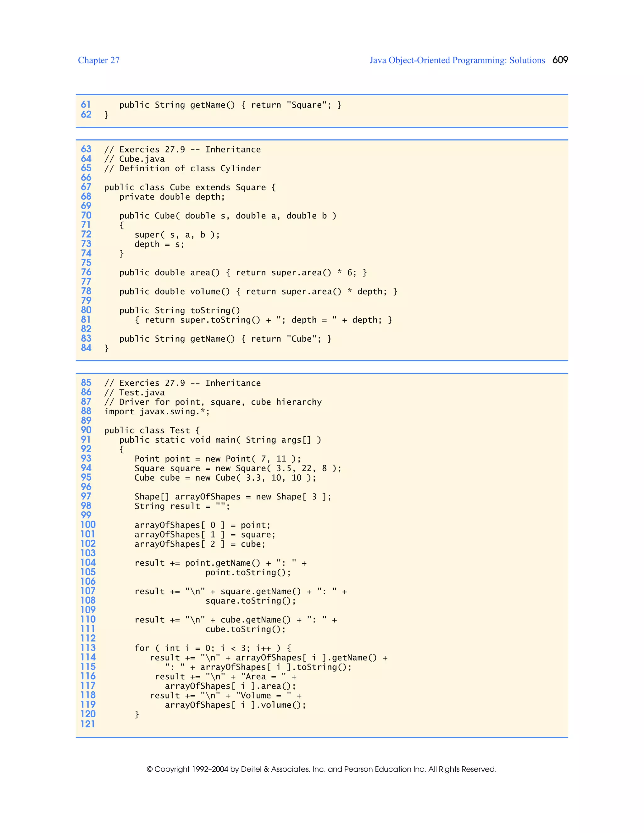644x833 pixels.
Task: Click 'square.toString();' line 108
Action: [x=251, y=601]
